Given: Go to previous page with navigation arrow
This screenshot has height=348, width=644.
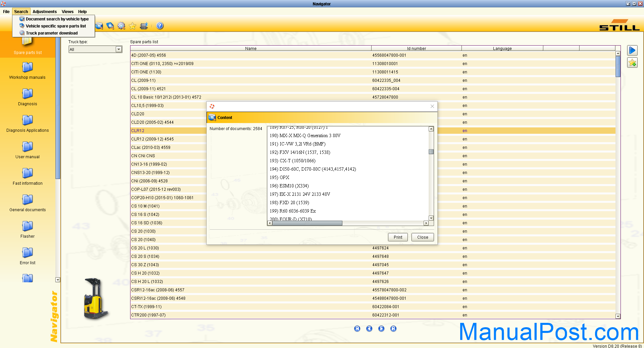Looking at the screenshot, I should [x=369, y=329].
